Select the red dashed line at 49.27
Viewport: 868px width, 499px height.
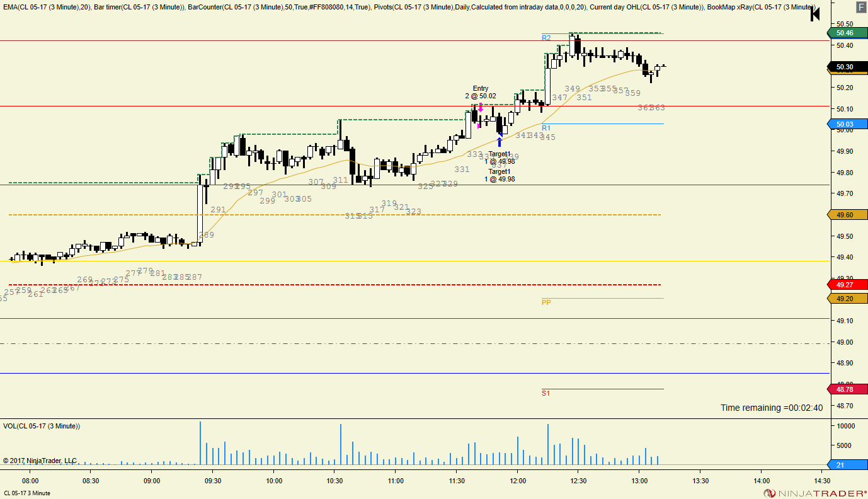[x=334, y=285]
